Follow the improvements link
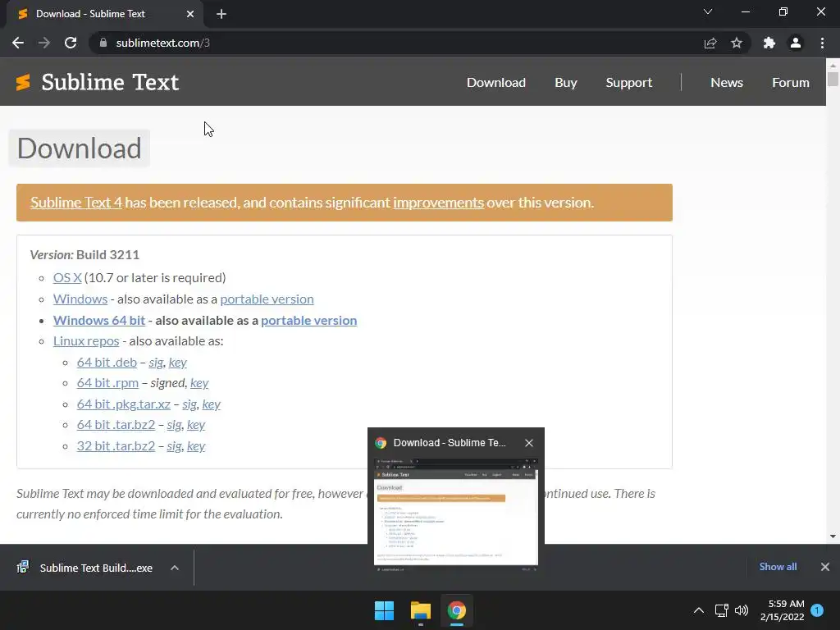840x630 pixels. pos(438,203)
